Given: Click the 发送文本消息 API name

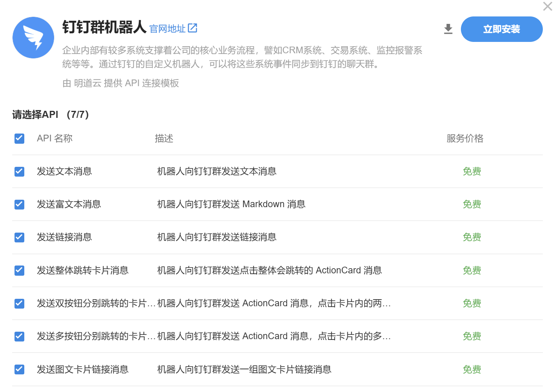Looking at the screenshot, I should (64, 172).
